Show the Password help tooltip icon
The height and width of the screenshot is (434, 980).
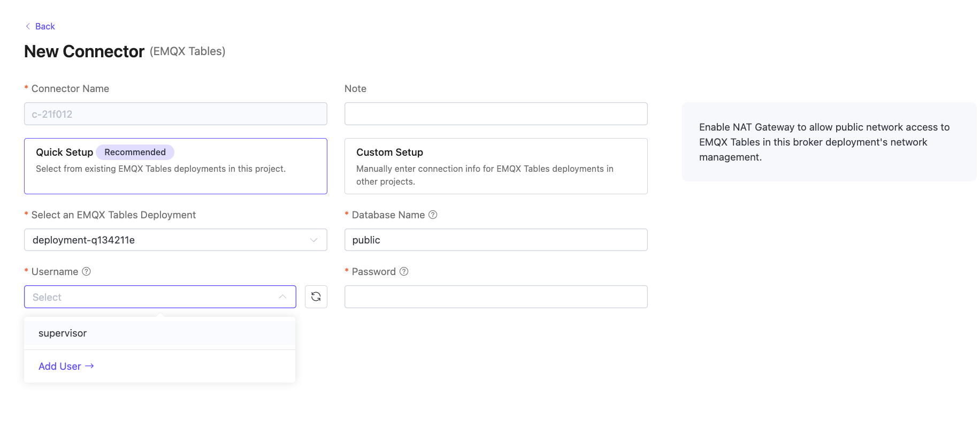pyautogui.click(x=404, y=271)
